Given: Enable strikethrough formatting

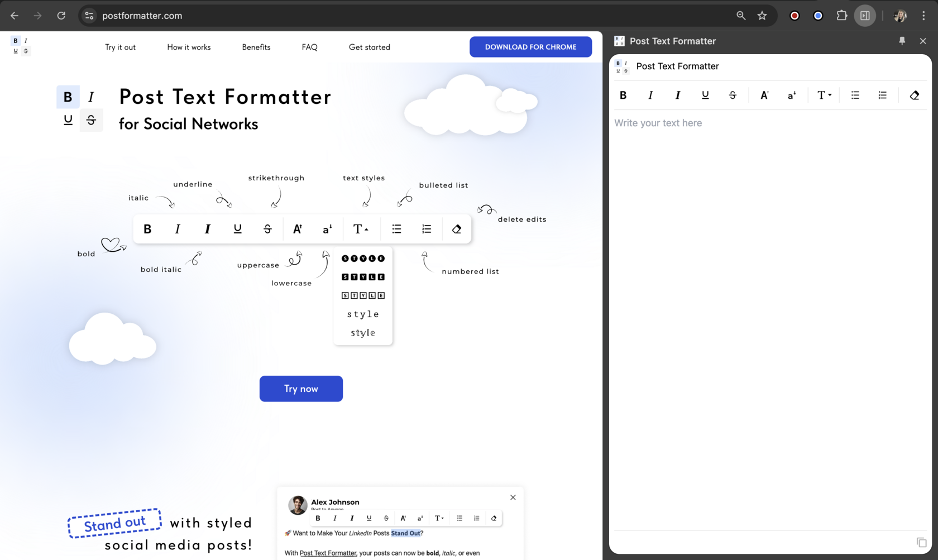Looking at the screenshot, I should [733, 95].
